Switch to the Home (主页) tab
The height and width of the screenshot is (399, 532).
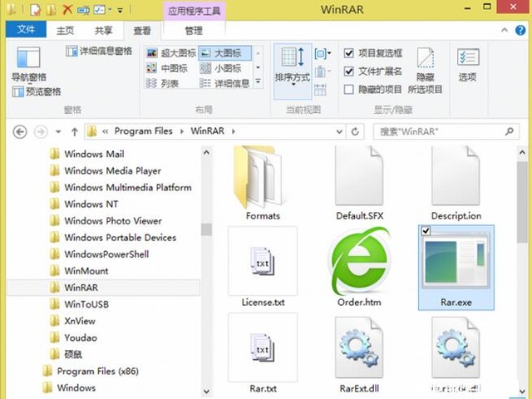tap(65, 31)
